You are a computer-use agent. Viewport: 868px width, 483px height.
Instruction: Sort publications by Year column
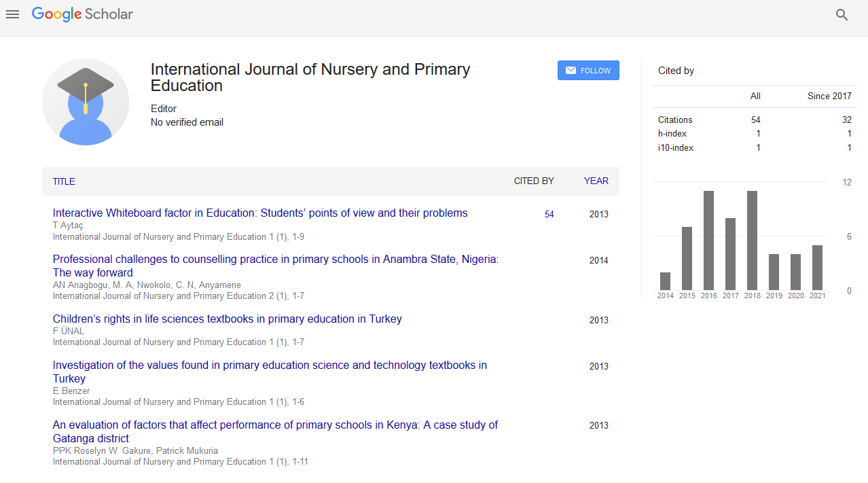[x=596, y=181]
